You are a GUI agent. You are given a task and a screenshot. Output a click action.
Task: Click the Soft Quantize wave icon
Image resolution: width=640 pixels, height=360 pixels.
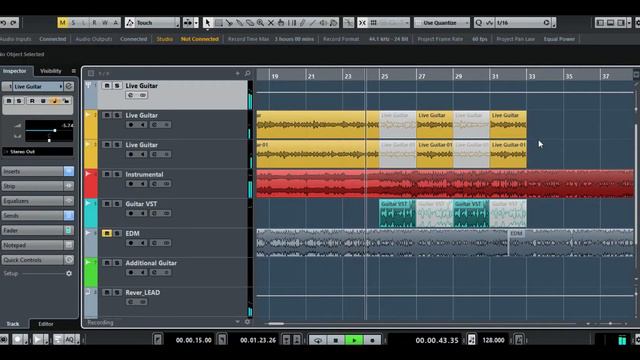[x=489, y=23]
